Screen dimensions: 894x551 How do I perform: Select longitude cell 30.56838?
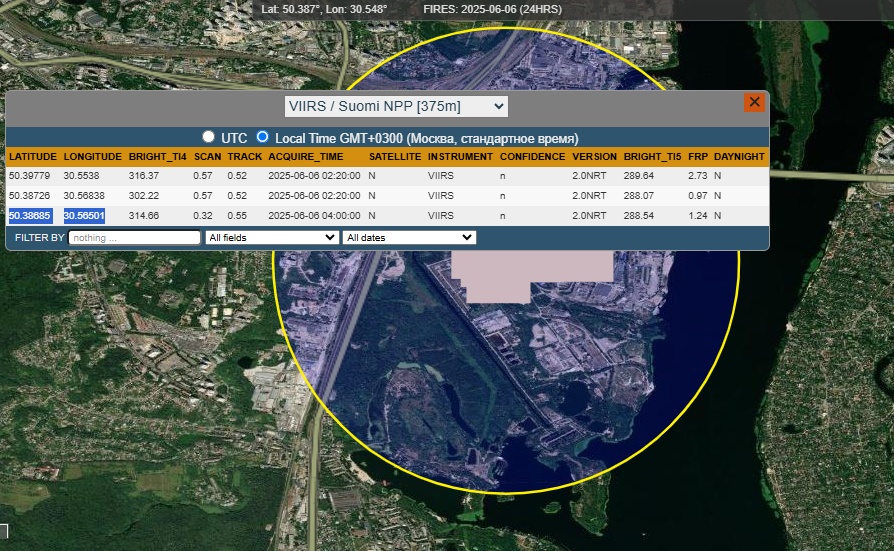point(84,196)
